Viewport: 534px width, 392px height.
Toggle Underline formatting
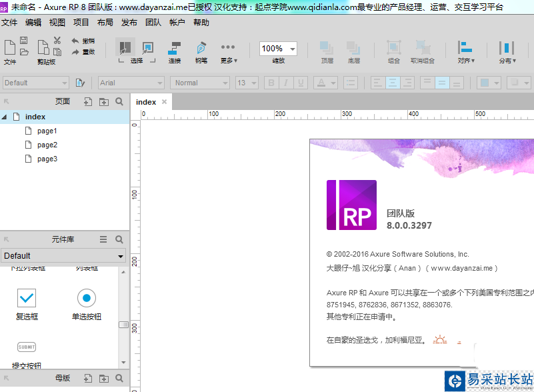(x=301, y=83)
